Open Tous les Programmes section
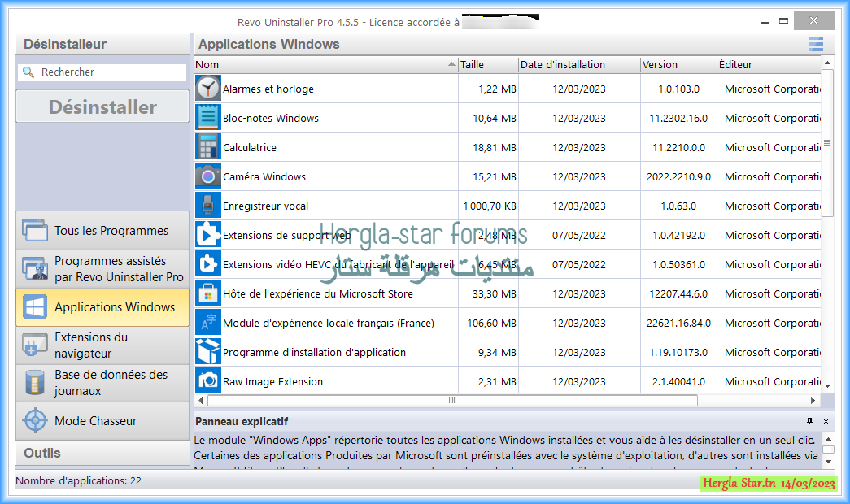The height and width of the screenshot is (504, 850). [x=102, y=230]
